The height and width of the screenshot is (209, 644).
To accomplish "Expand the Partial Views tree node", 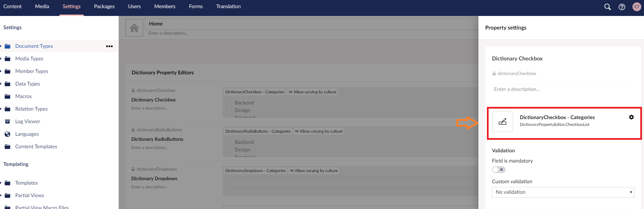I will [1, 195].
